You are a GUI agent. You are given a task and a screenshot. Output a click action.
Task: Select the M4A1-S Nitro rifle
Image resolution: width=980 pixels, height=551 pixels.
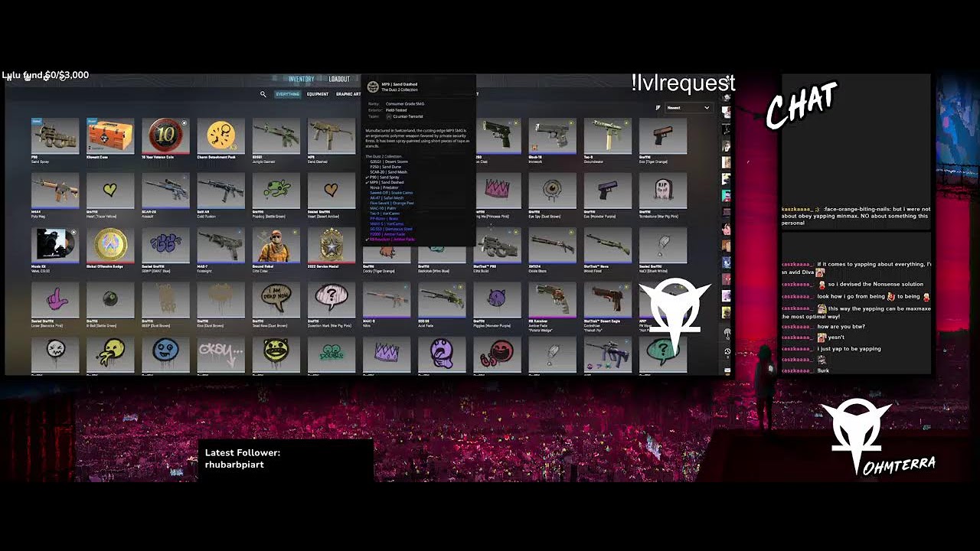point(387,300)
